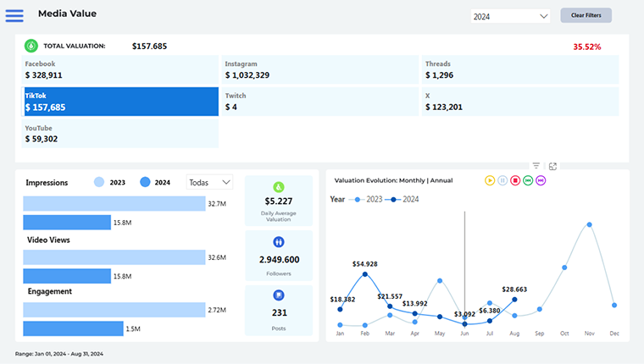This screenshot has height=364, width=644.
Task: Select the Threads valuation card
Action: (520, 69)
